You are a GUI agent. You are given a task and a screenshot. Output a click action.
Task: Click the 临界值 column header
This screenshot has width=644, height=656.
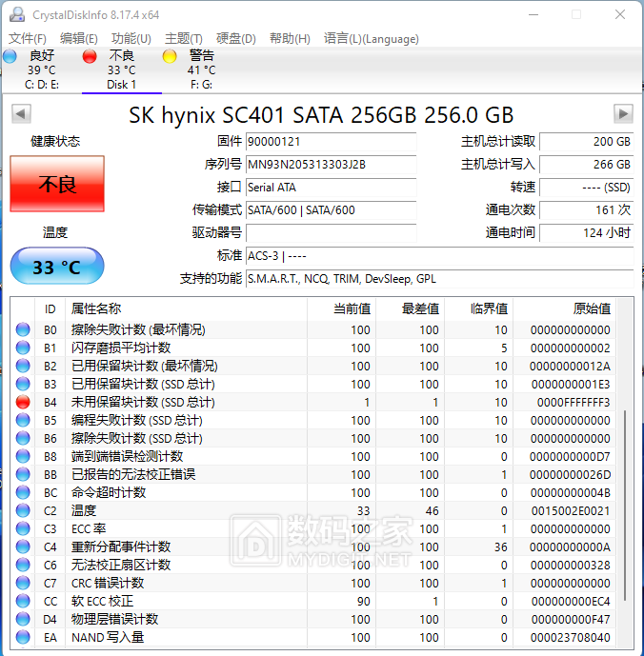tap(479, 308)
